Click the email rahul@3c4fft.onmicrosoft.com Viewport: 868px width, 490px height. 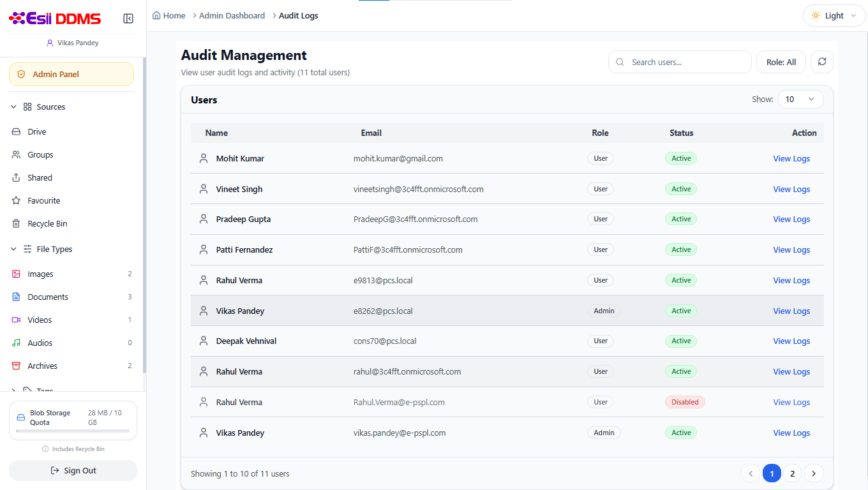[x=407, y=371]
